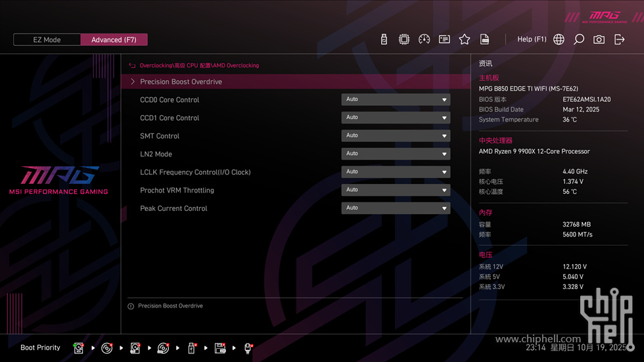Click the search magnifier icon

579,39
